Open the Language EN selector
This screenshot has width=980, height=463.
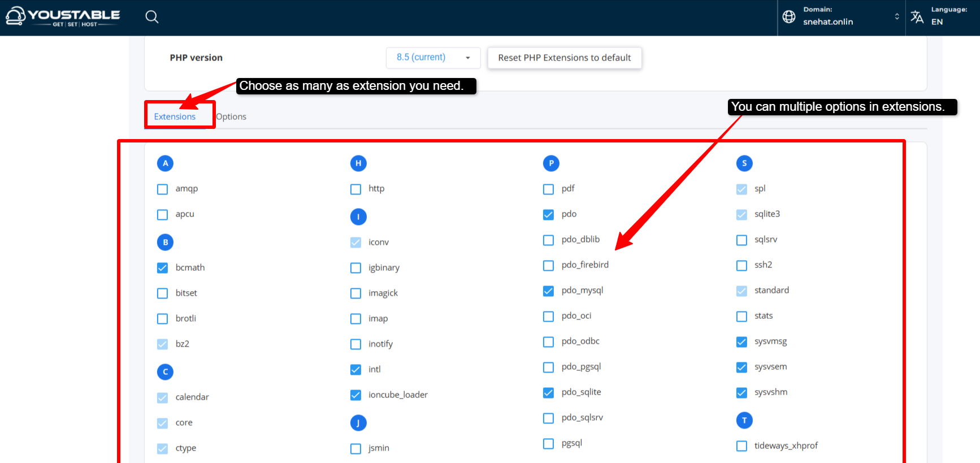coord(943,17)
